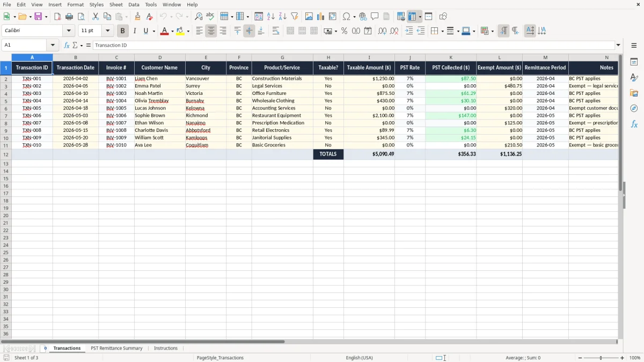Click the Split Window icon
The width and height of the screenshot is (644, 362).
(428, 17)
